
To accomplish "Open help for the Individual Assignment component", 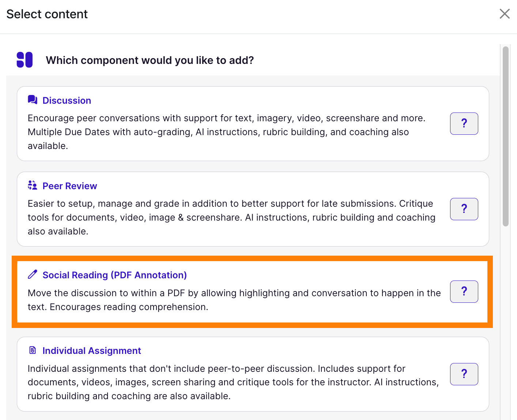I will 464,374.
